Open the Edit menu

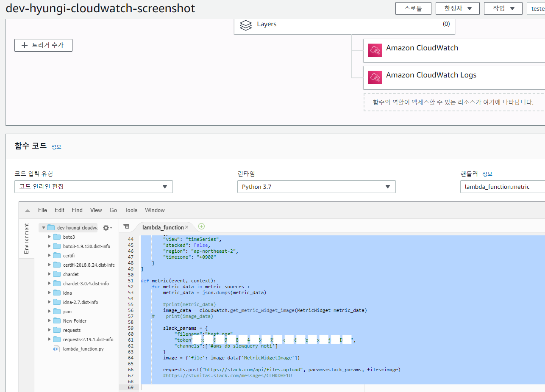click(x=59, y=210)
